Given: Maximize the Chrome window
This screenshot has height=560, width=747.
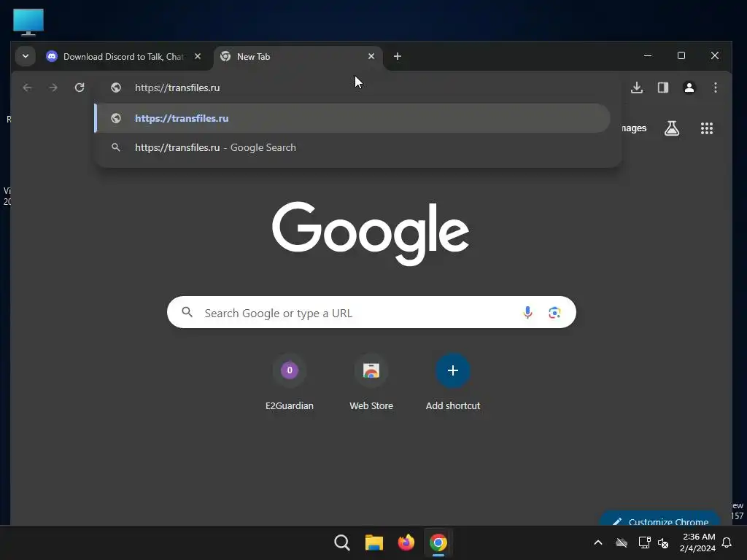Looking at the screenshot, I should [x=681, y=55].
